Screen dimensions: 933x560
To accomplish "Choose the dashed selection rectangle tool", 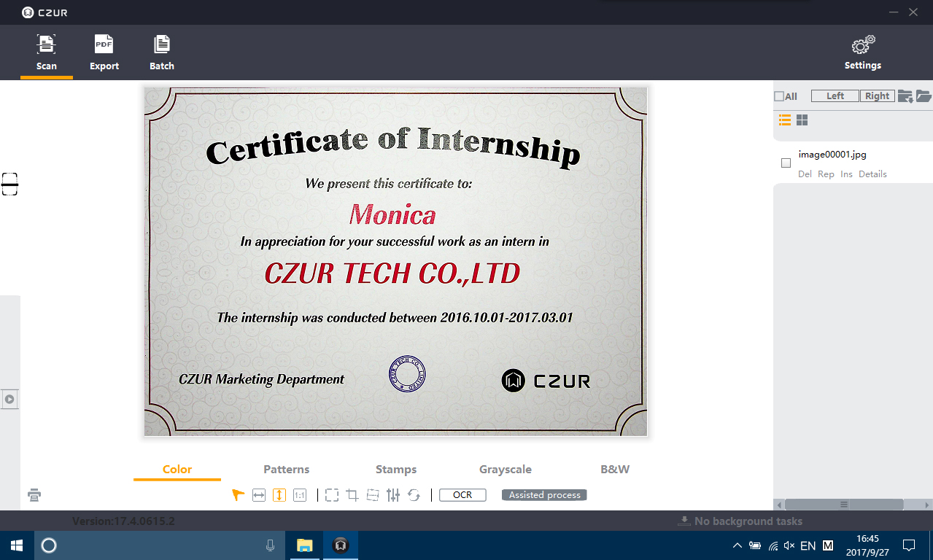I will point(332,495).
